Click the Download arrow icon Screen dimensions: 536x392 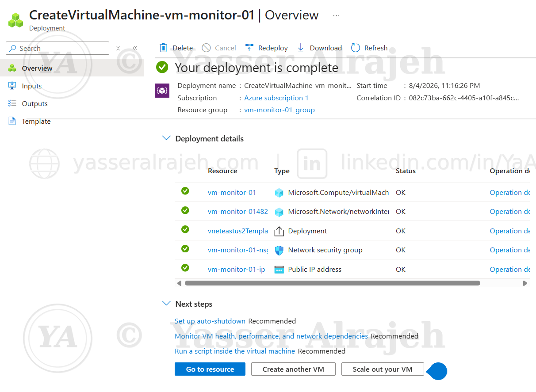pos(301,48)
